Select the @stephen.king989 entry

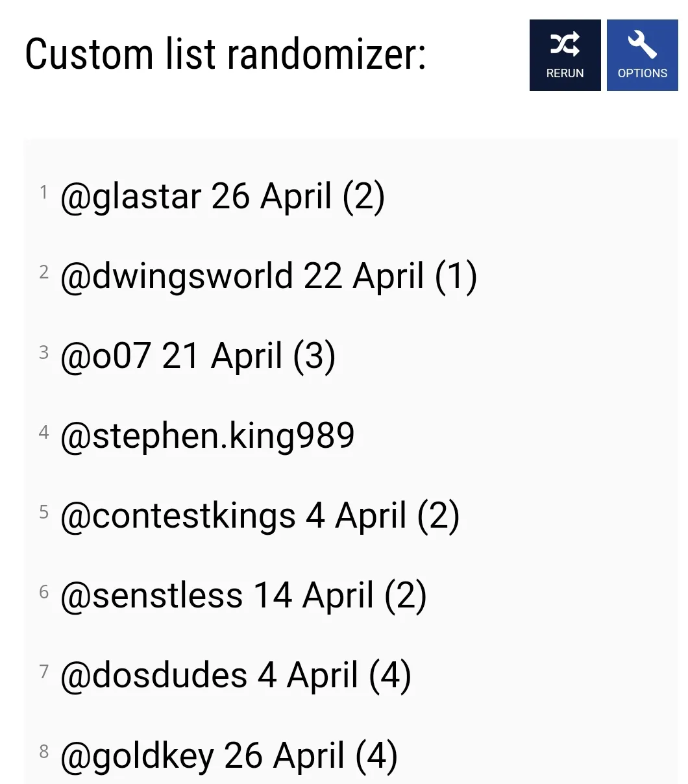(207, 436)
